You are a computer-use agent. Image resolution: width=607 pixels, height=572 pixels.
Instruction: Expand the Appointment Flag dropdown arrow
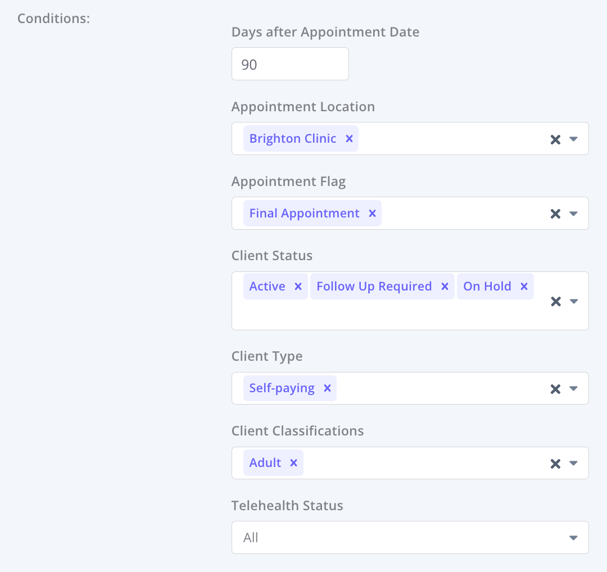[x=574, y=214]
